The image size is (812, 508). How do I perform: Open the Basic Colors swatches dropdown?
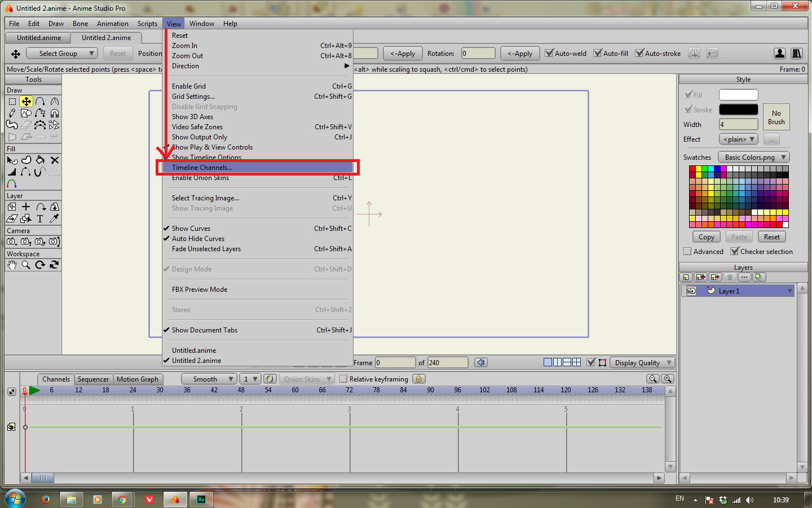753,157
